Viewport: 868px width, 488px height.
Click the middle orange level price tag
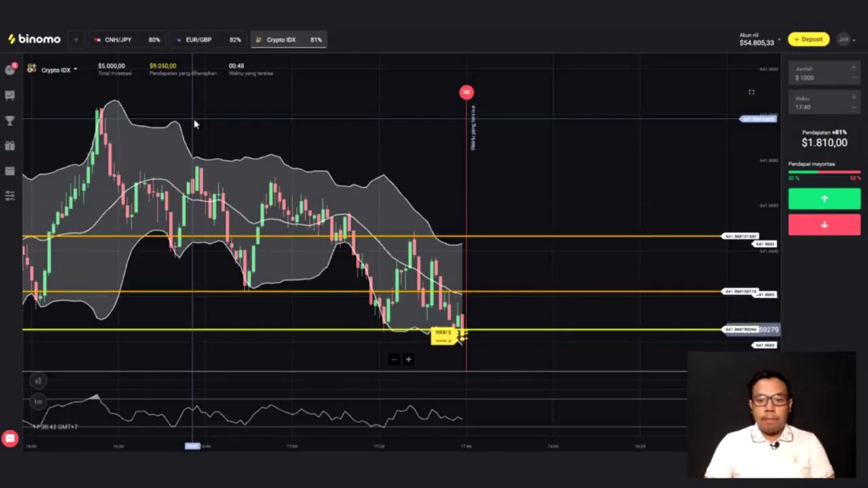(x=741, y=291)
